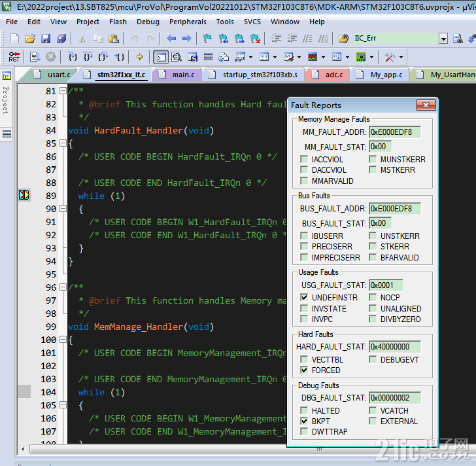Image resolution: width=476 pixels, height=466 pixels.
Task: Open the Project menu
Action: (88, 22)
